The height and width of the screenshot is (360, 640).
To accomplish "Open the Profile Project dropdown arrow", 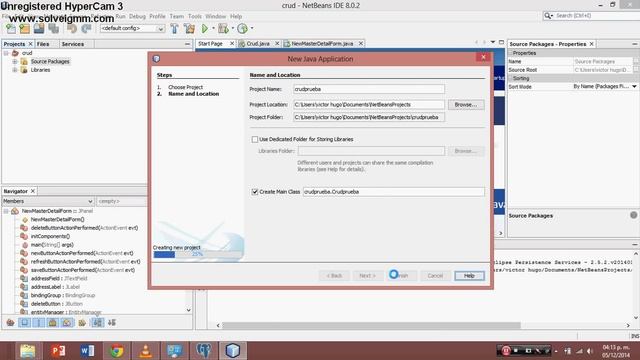I will point(252,28).
